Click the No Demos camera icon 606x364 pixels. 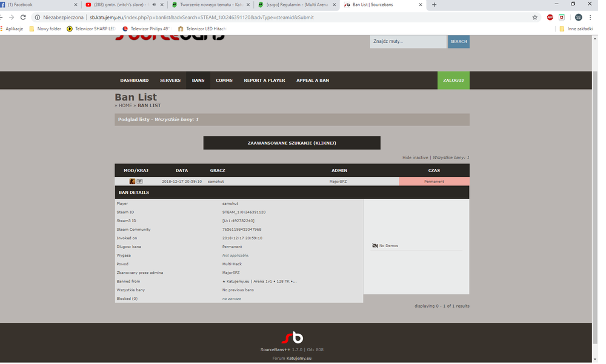point(375,246)
